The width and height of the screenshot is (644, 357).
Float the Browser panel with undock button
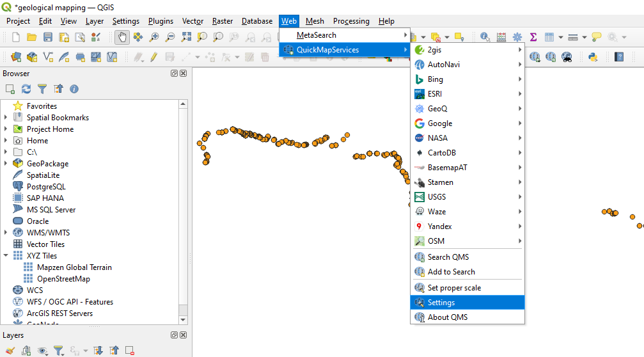174,73
